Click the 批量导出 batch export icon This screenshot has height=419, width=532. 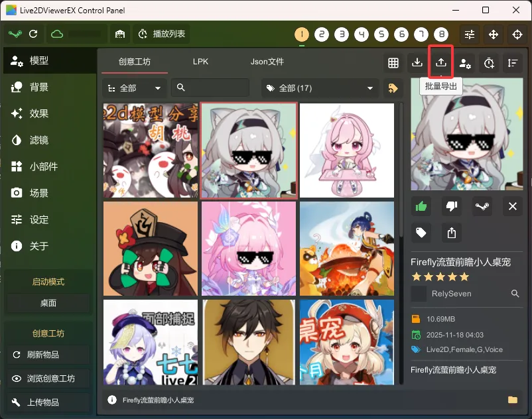click(440, 63)
